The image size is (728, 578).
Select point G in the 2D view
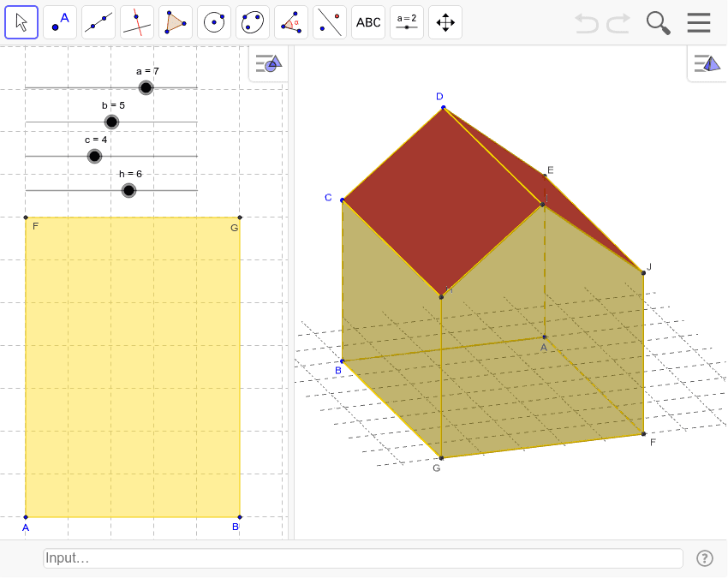240,217
